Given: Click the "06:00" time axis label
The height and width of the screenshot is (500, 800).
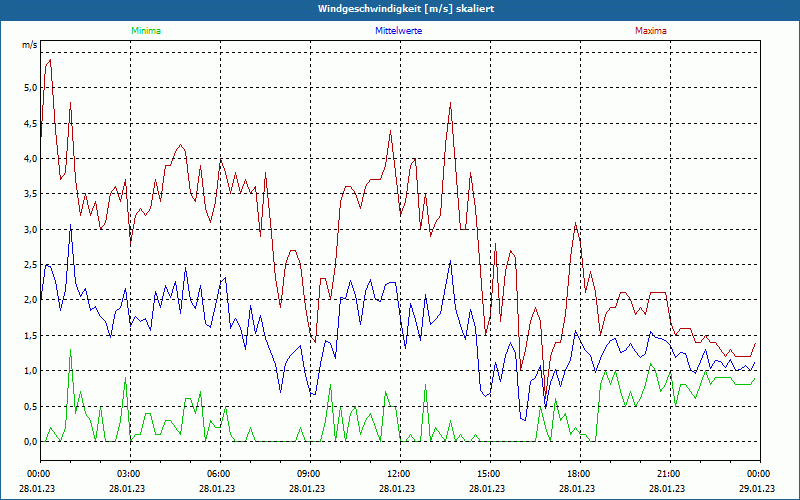Looking at the screenshot, I should tap(217, 474).
